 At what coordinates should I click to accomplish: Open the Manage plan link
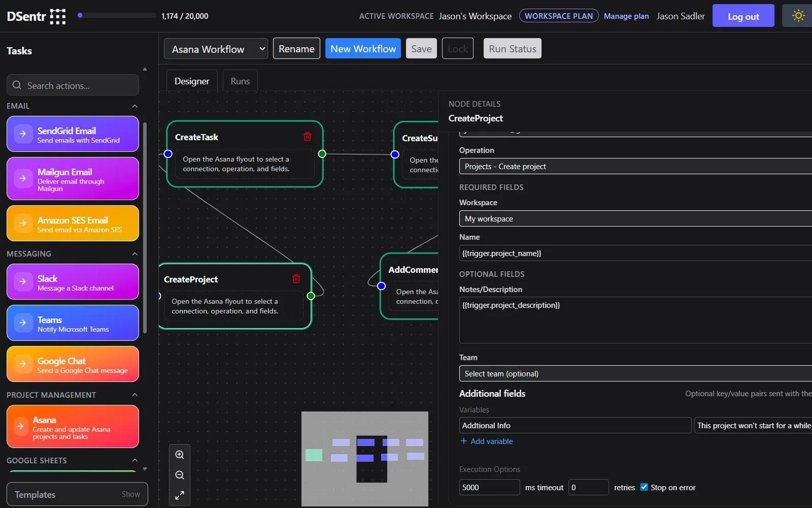[x=626, y=16]
